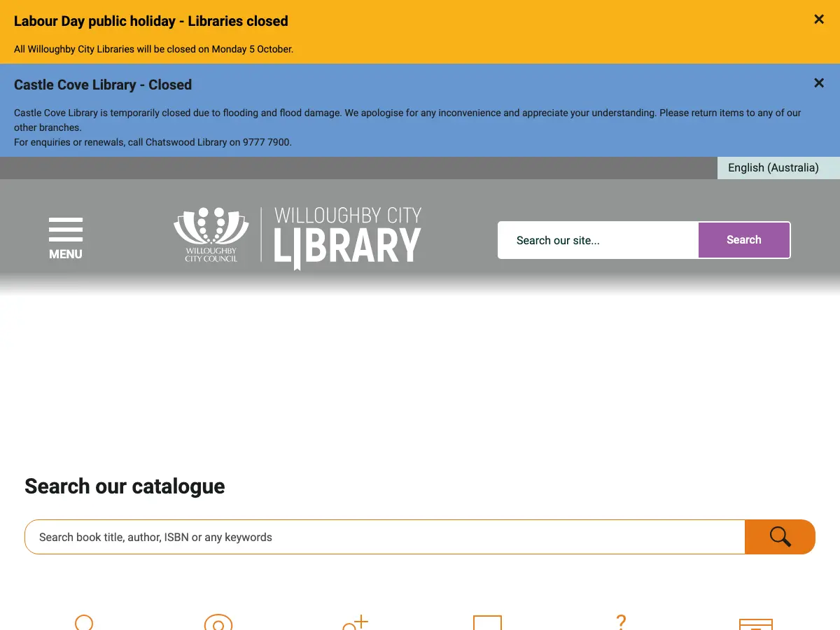840x630 pixels.
Task: Open the hamburger MENU icon
Action: 66,239
